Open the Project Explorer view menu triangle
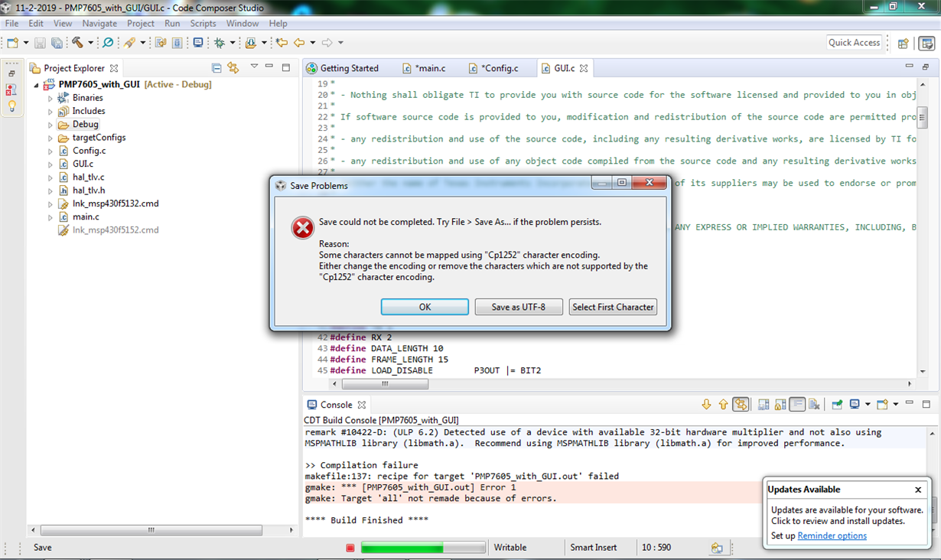The height and width of the screenshot is (560, 941). (254, 67)
